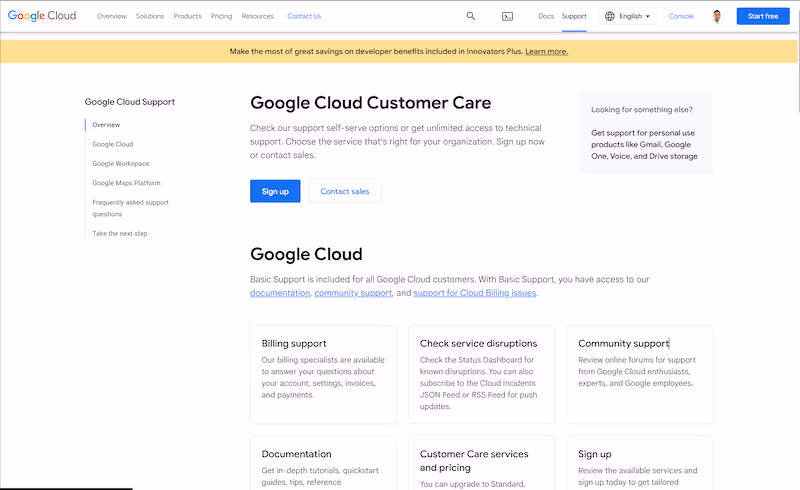Open the Sign up card
The image size is (800, 490).
point(639,463)
